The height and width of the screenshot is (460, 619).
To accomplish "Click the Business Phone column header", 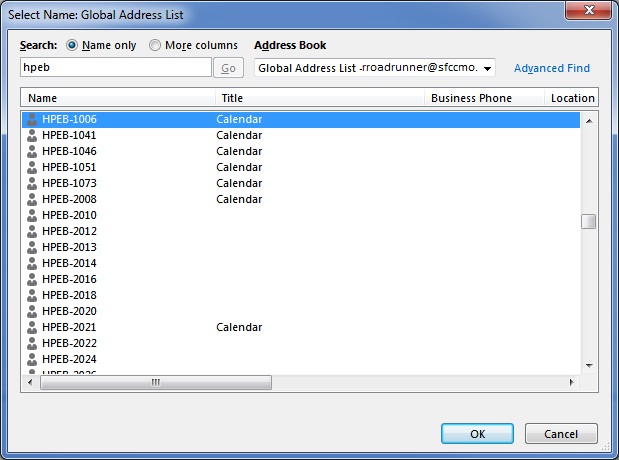I will click(484, 98).
